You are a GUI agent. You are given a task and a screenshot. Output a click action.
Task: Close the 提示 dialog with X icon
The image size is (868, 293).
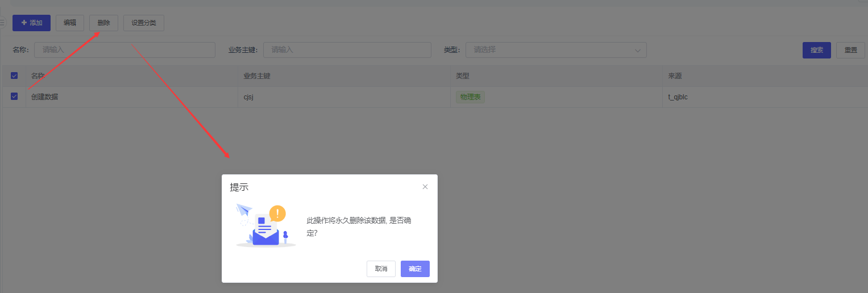point(425,187)
